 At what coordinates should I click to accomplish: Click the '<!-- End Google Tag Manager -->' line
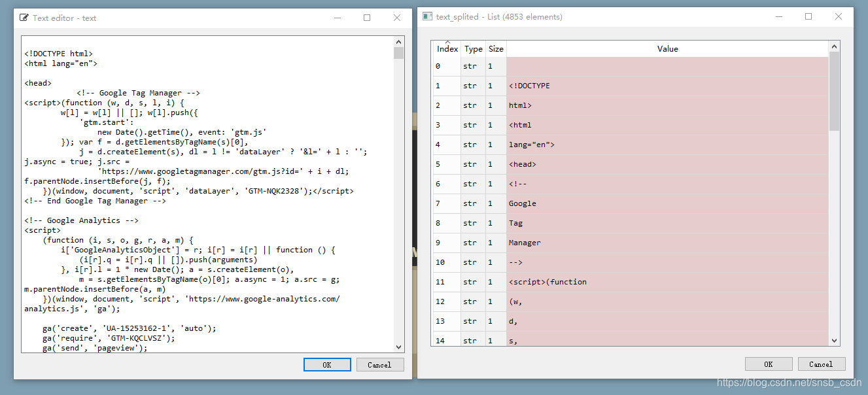pyautogui.click(x=95, y=201)
